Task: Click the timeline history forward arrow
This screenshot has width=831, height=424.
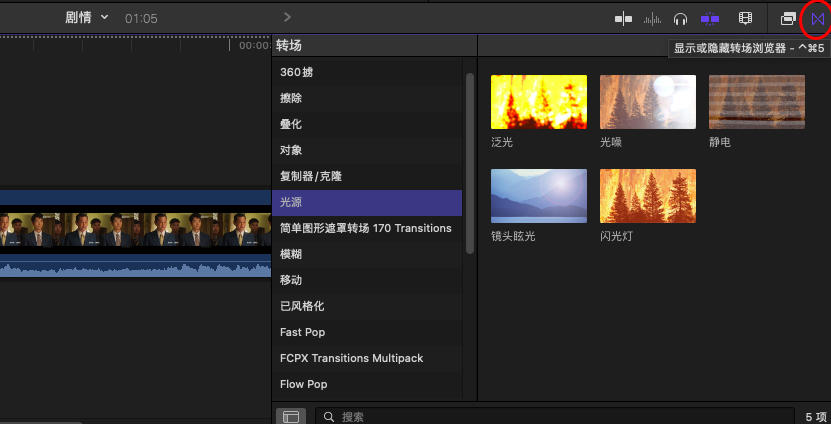Action: tap(287, 17)
